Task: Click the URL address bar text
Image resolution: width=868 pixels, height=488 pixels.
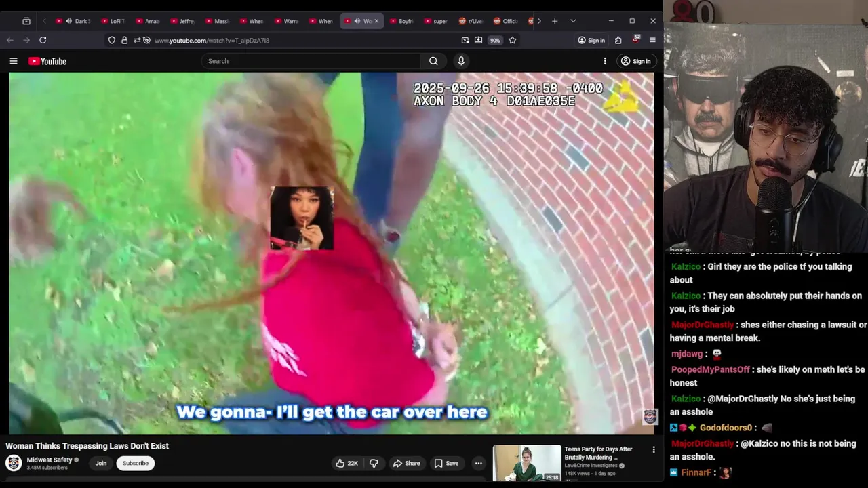Action: point(212,41)
